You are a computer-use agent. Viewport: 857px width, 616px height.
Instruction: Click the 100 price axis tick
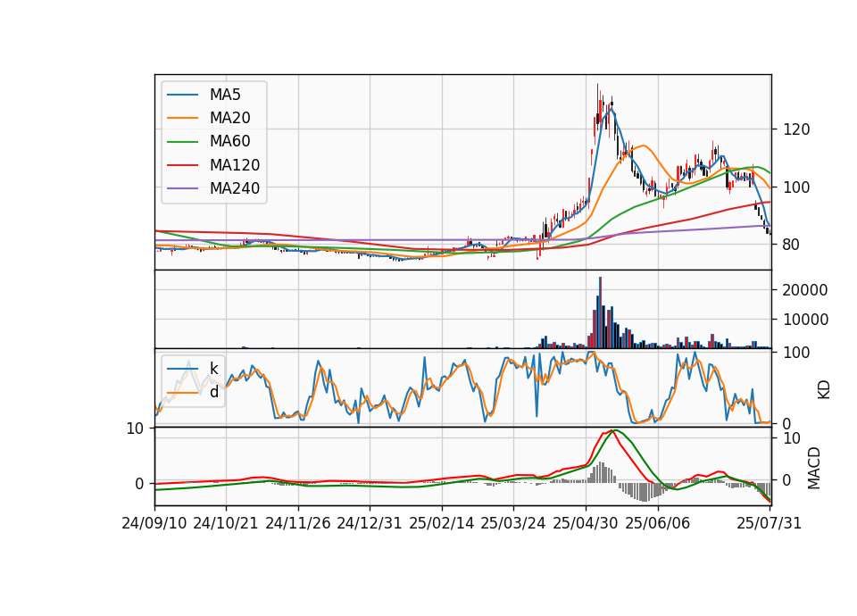tap(796, 187)
